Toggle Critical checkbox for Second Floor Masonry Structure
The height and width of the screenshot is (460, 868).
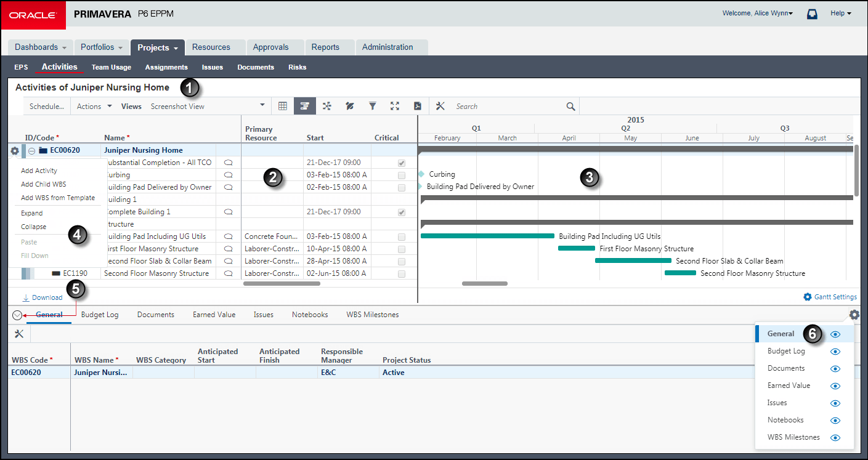[x=402, y=274]
